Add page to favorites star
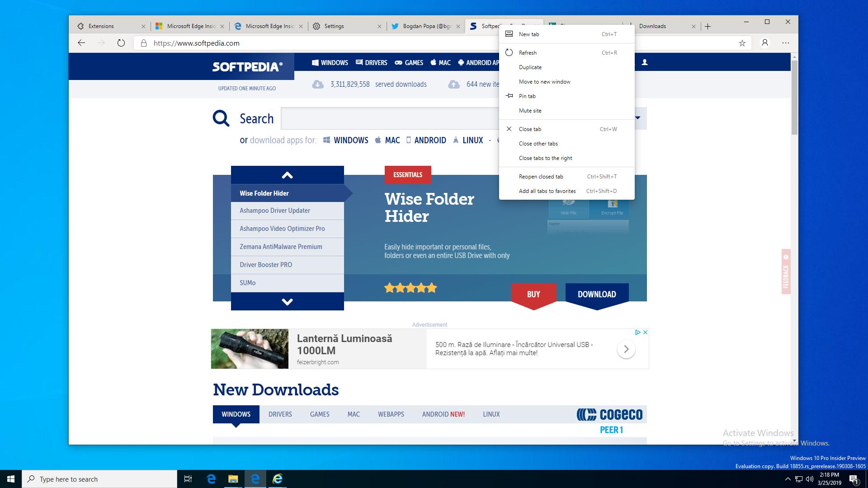868x488 pixels. point(742,43)
